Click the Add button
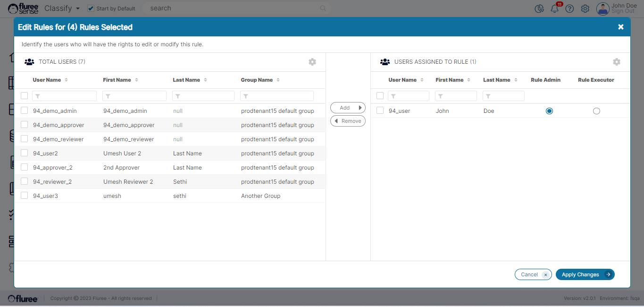Screen dimensions: 644x307 [x=348, y=108]
